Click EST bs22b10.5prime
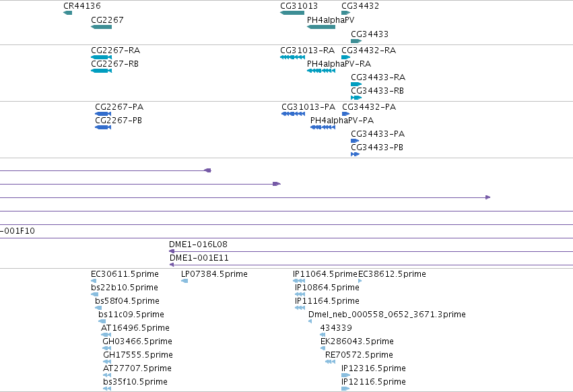Viewport: 573px width, 392px height. pyautogui.click(x=125, y=288)
